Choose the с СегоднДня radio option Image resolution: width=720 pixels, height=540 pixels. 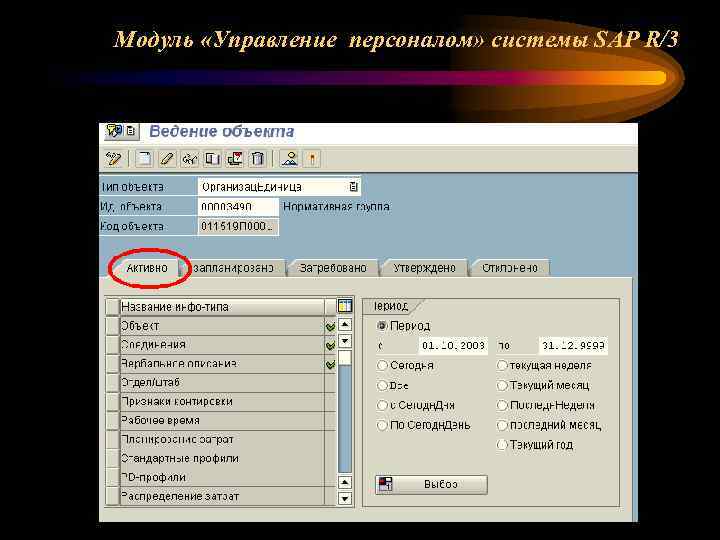(381, 405)
